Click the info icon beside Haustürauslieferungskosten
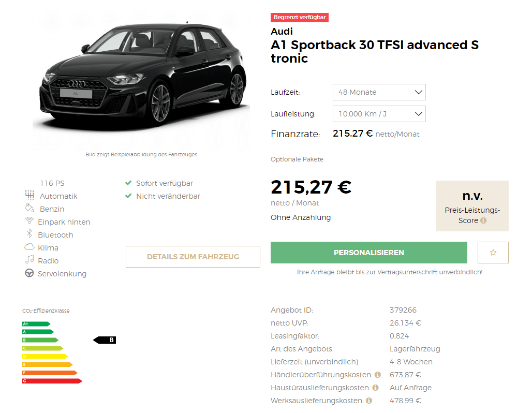 (x=375, y=388)
